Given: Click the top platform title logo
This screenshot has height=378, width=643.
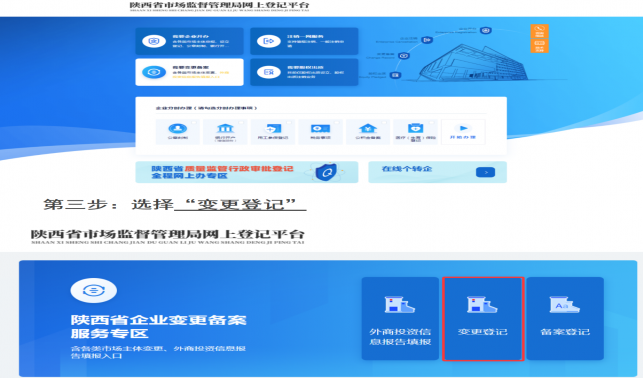Looking at the screenshot, I should 219,6.
